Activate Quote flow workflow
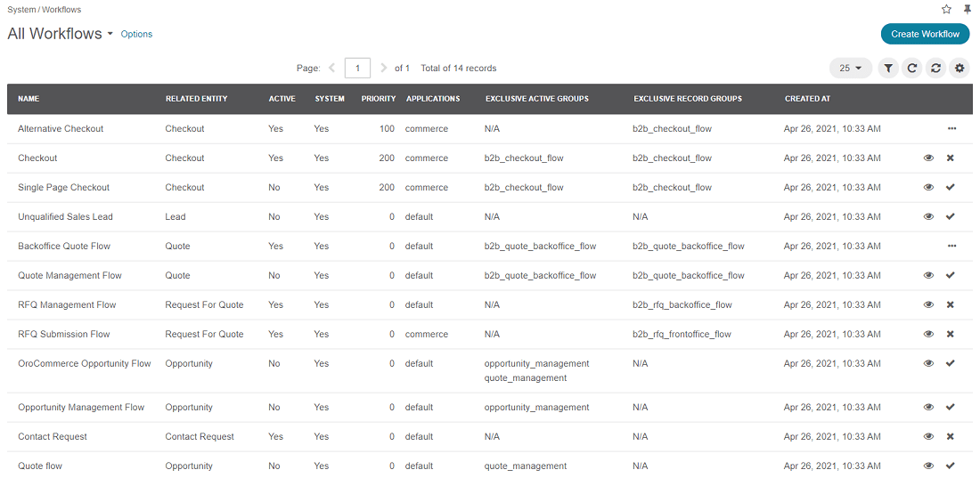This screenshot has height=478, width=980. [951, 466]
